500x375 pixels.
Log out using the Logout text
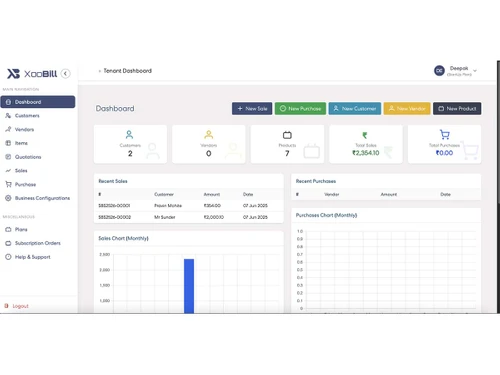[20, 306]
